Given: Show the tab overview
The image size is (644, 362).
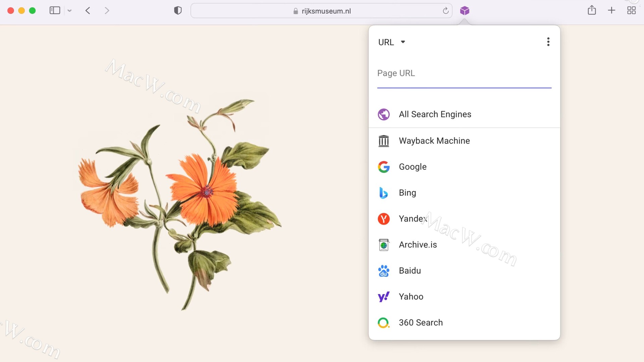Looking at the screenshot, I should coord(632,11).
